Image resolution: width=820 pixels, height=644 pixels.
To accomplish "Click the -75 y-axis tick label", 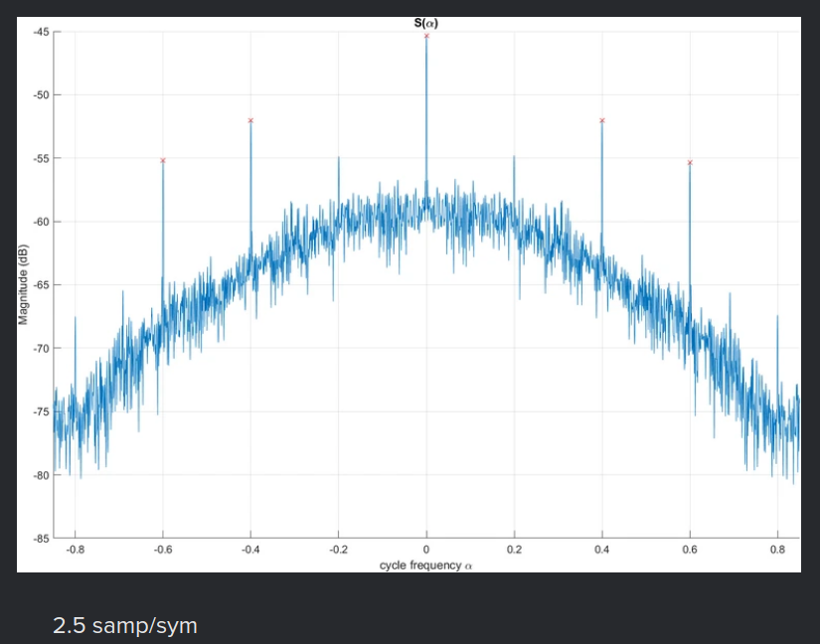I will pos(41,411).
